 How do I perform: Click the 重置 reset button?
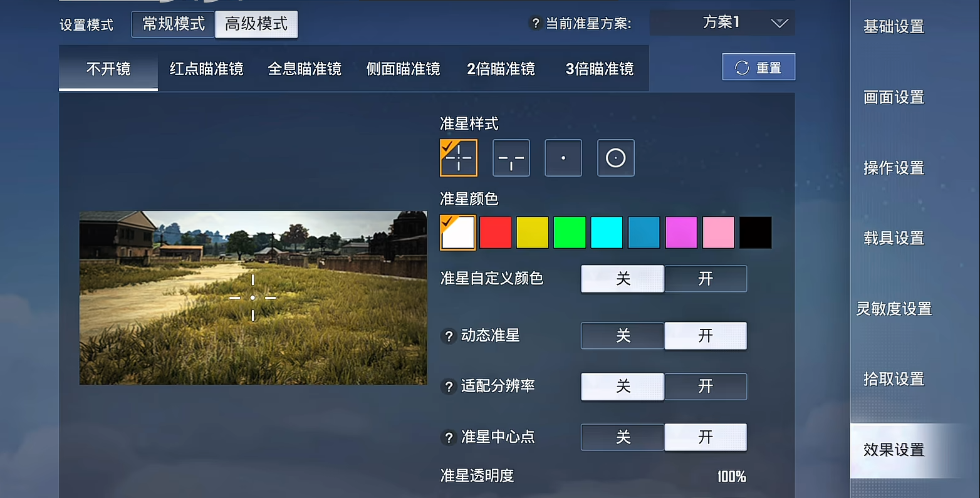point(758,67)
